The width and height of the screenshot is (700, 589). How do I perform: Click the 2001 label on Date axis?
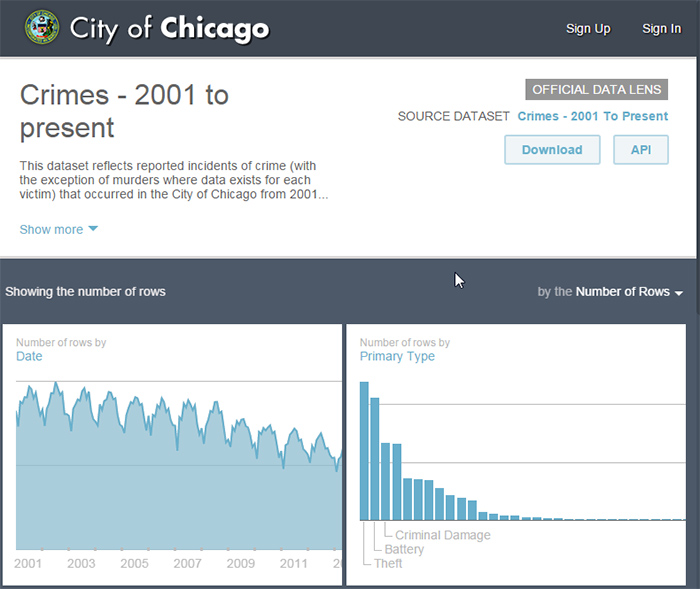pyautogui.click(x=28, y=564)
